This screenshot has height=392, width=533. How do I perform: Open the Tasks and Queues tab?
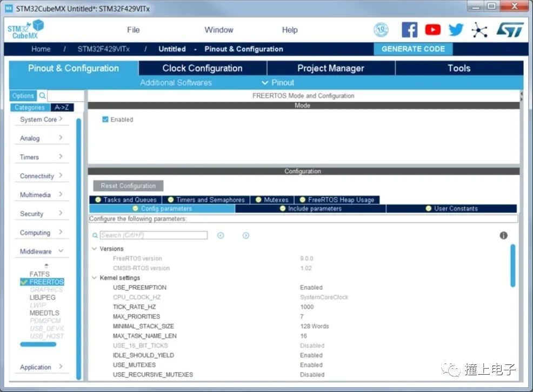point(126,200)
